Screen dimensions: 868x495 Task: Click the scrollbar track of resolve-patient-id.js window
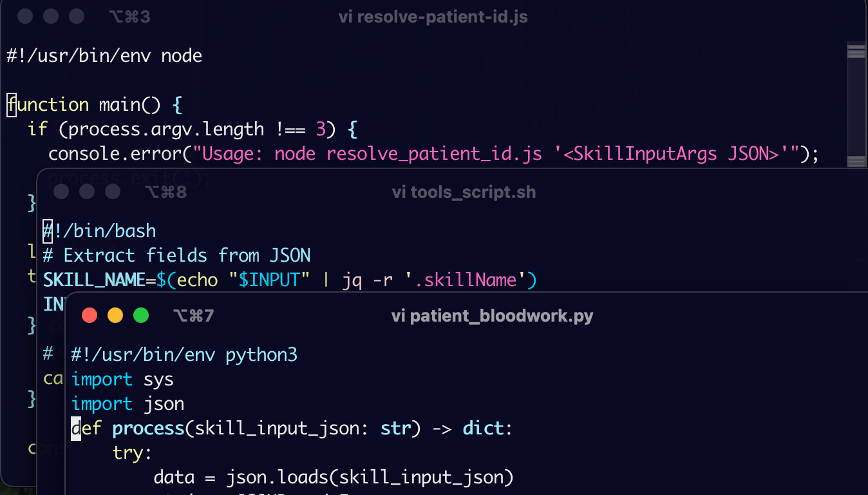(x=856, y=103)
